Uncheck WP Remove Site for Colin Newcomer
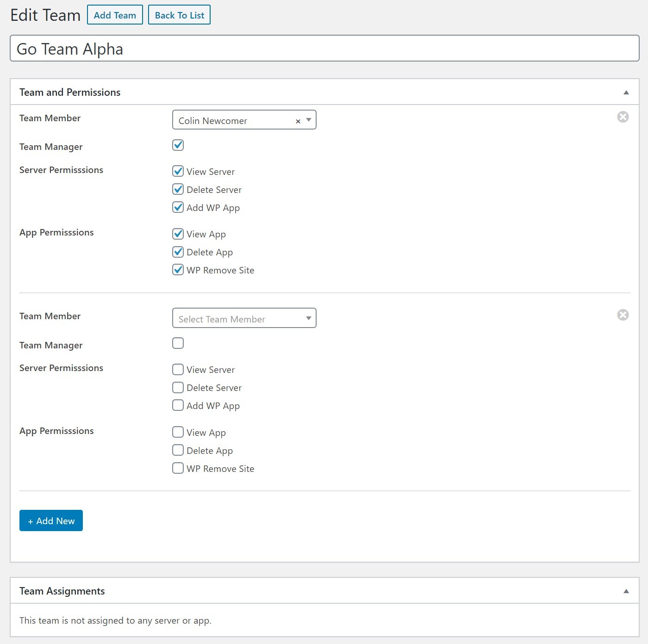648x644 pixels. pyautogui.click(x=178, y=270)
